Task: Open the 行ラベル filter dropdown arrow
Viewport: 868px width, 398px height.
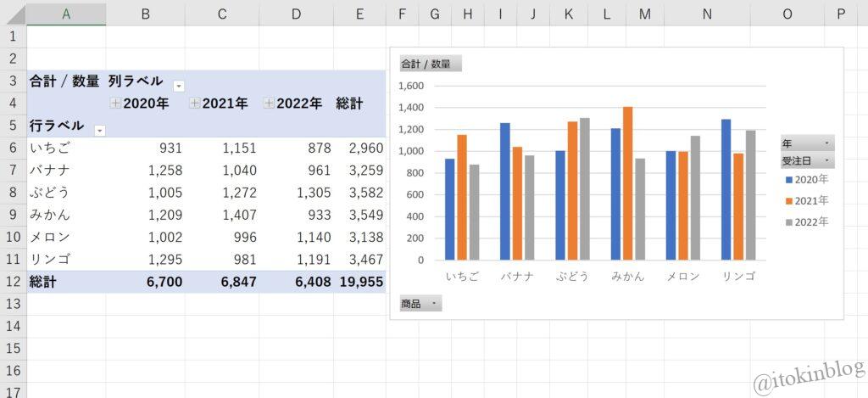Action: (x=99, y=130)
